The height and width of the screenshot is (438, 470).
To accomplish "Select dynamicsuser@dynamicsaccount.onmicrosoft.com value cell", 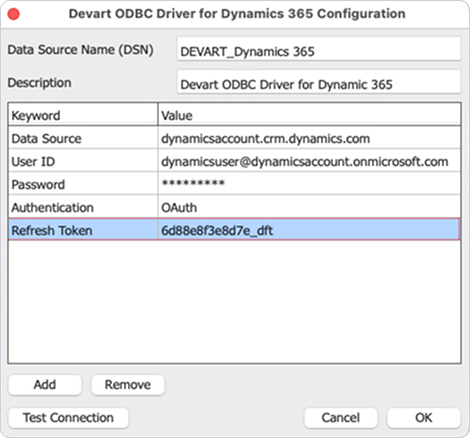I will (x=309, y=161).
